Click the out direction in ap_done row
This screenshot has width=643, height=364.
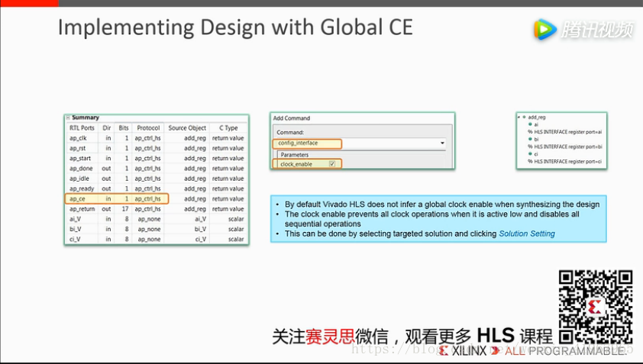(106, 169)
